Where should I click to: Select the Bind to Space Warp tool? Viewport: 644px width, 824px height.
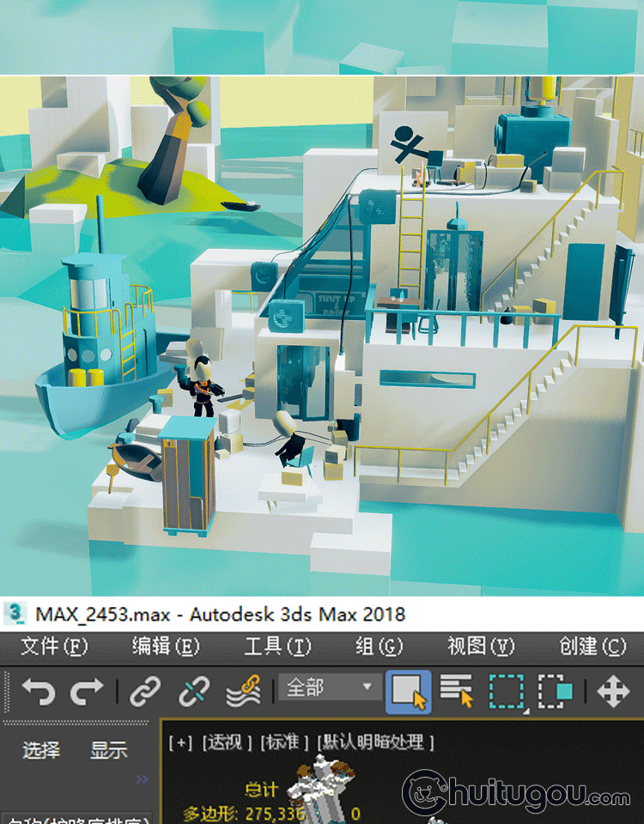pyautogui.click(x=243, y=692)
